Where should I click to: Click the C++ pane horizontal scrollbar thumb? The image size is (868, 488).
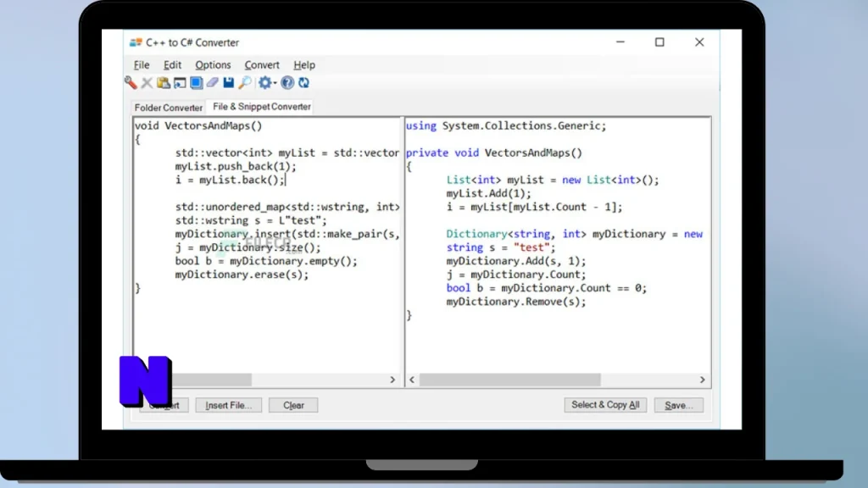coord(211,380)
